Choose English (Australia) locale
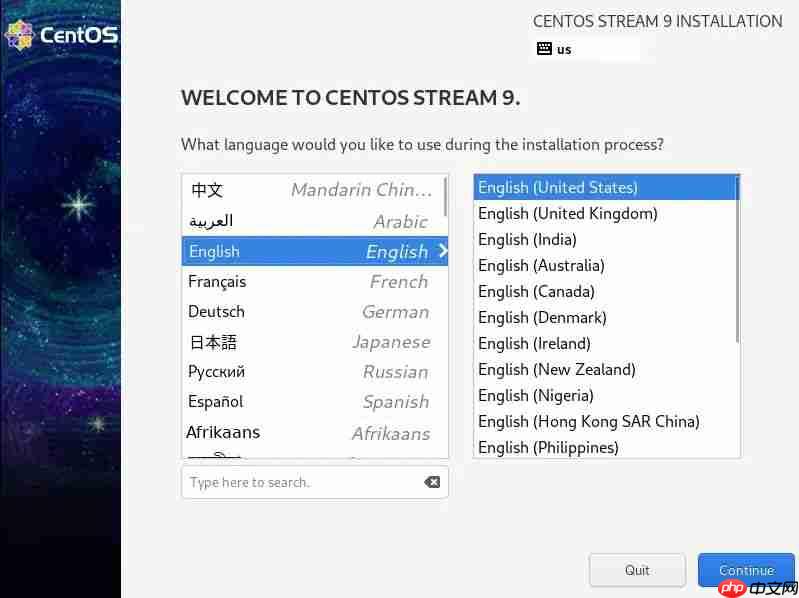 [605, 265]
